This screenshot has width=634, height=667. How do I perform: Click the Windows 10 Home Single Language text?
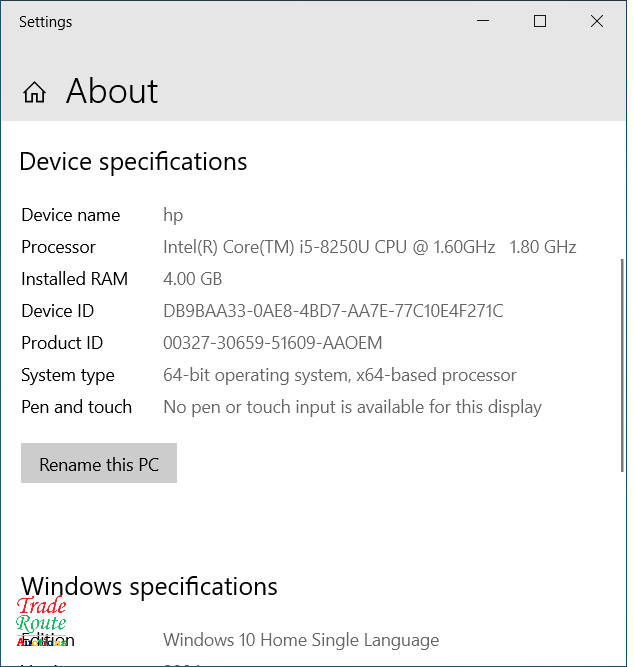pyautogui.click(x=301, y=640)
